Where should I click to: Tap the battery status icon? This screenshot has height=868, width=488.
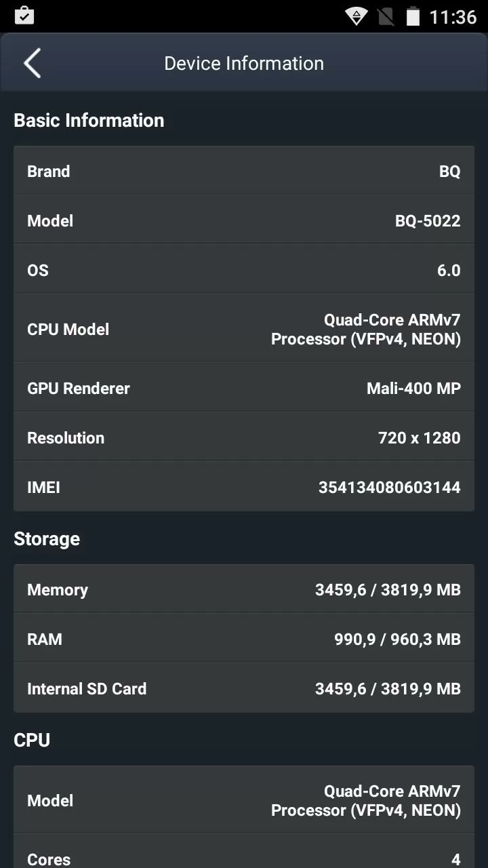pos(413,16)
